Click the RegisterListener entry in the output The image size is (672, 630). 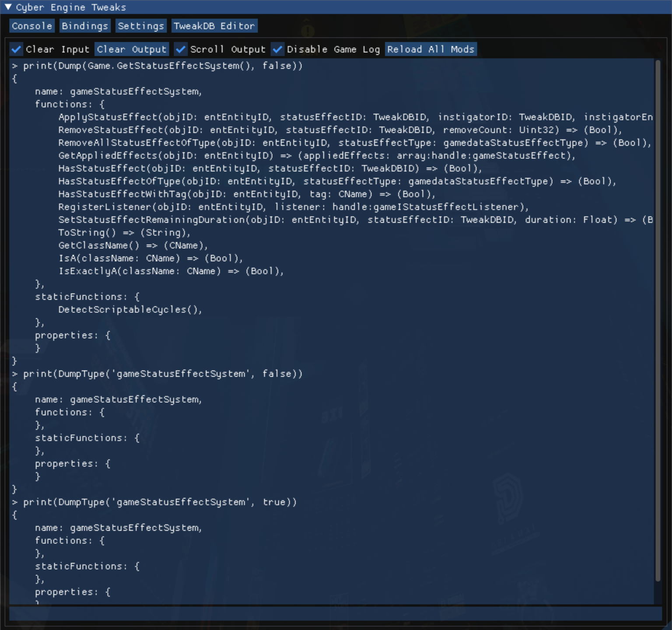[175, 207]
